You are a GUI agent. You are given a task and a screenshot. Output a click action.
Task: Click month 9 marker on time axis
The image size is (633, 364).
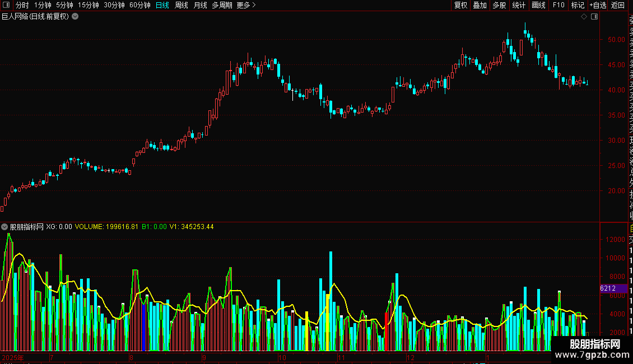point(204,357)
